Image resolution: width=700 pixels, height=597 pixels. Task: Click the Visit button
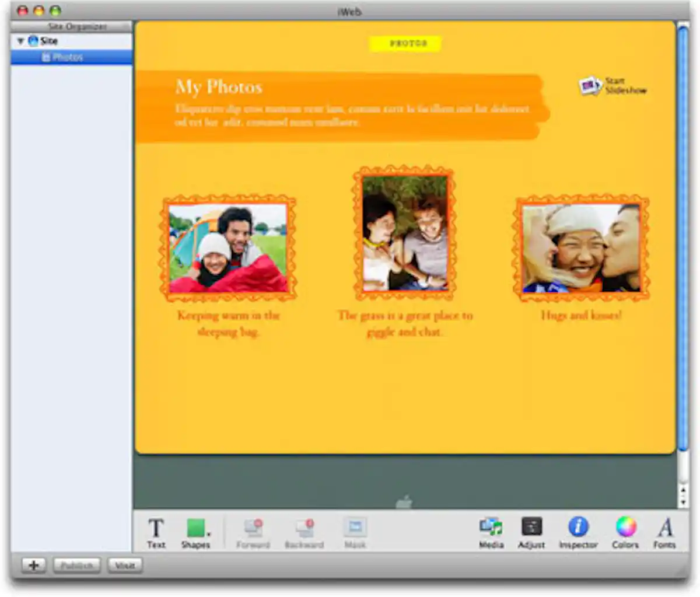[x=125, y=565]
